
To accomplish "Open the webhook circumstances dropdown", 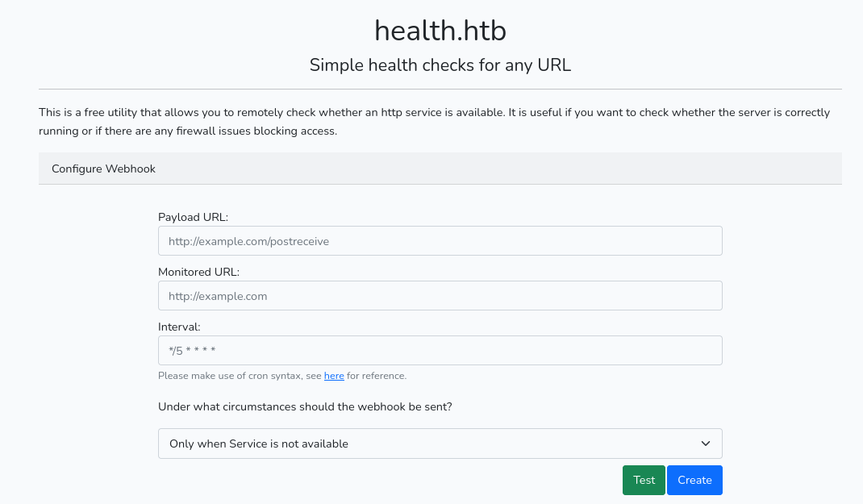I will point(440,444).
